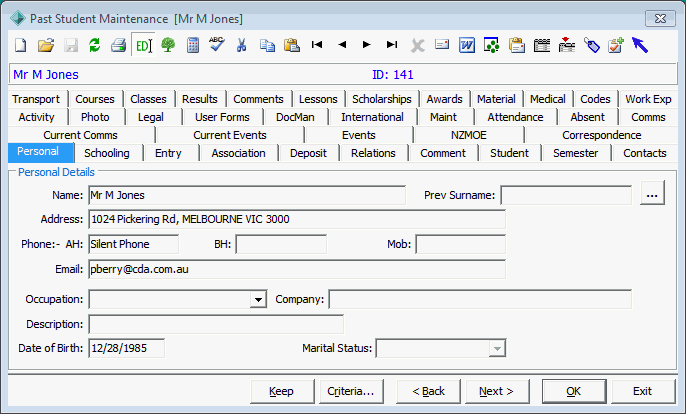This screenshot has width=686, height=414.
Task: Click the Criteria... button
Action: [351, 391]
